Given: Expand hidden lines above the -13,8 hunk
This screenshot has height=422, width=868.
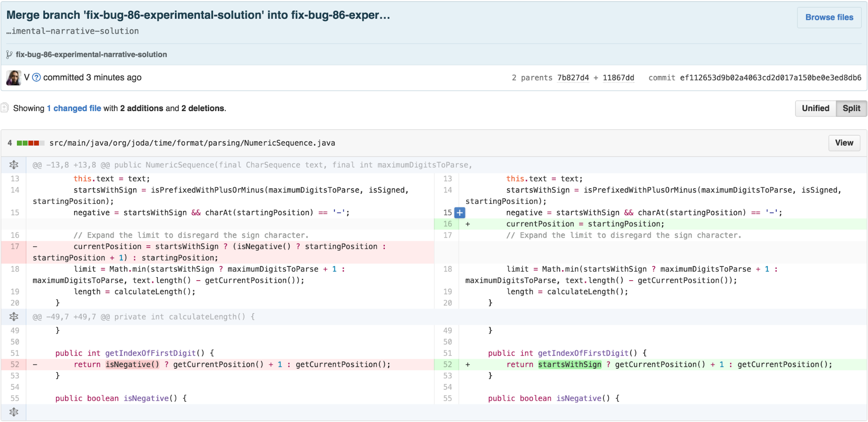Looking at the screenshot, I should point(14,165).
